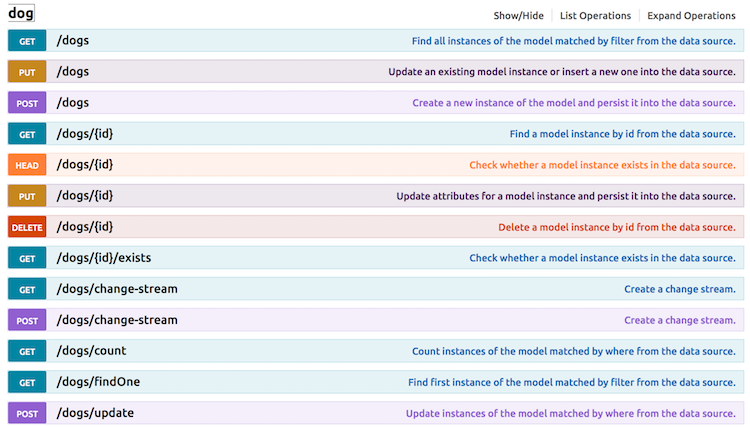Select Expand Operations link

coord(691,16)
